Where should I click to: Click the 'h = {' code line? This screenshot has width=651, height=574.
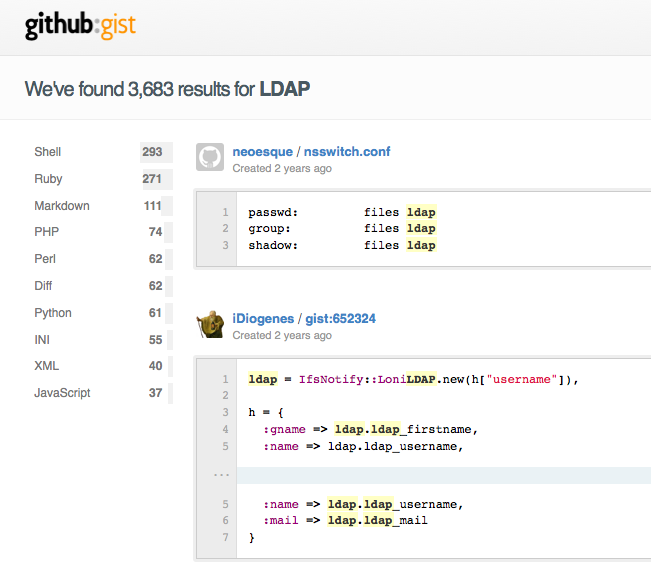(x=266, y=413)
